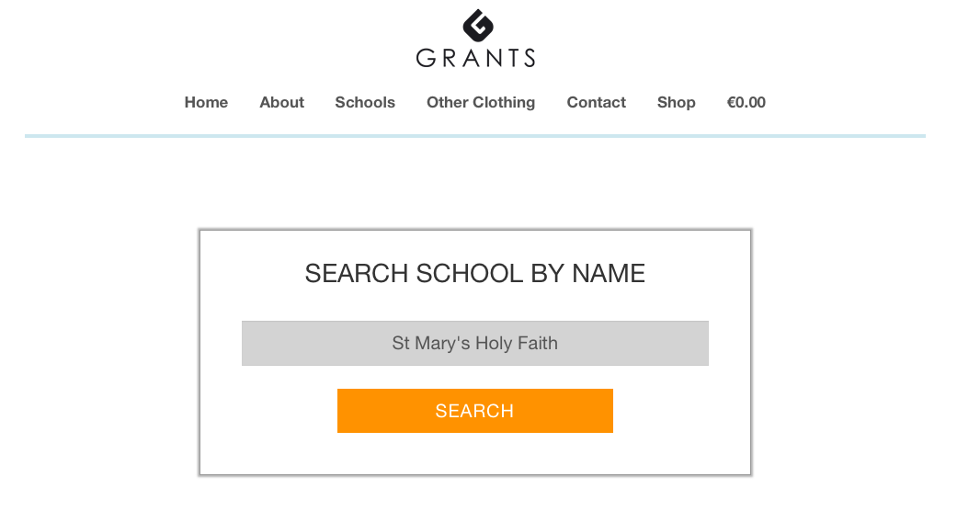
Task: Click the 'Search School By Name' heading
Action: (x=475, y=274)
